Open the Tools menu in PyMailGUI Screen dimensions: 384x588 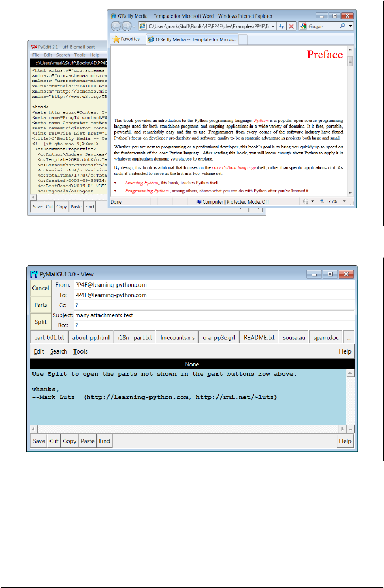tap(80, 351)
